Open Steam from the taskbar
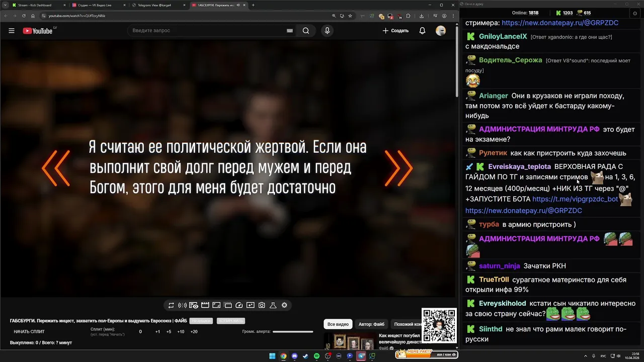 click(305, 356)
